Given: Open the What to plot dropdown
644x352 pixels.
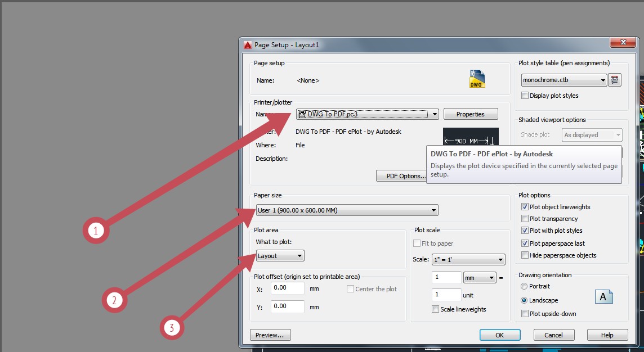Looking at the screenshot, I should (280, 256).
